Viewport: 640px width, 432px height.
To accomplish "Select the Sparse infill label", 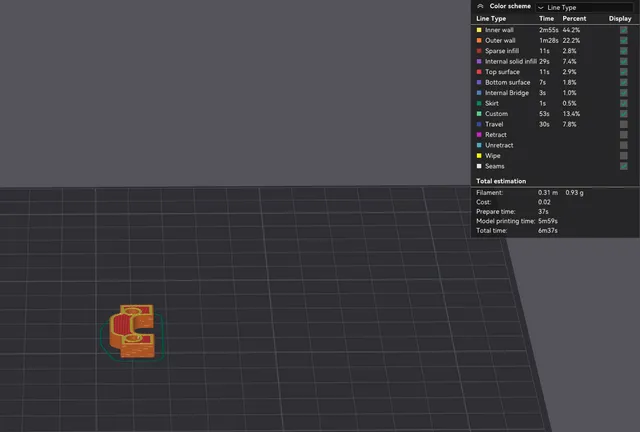I will click(502, 51).
